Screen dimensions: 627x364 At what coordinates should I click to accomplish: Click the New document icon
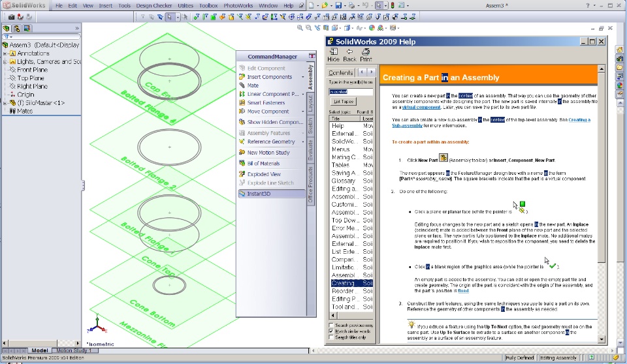(x=311, y=6)
